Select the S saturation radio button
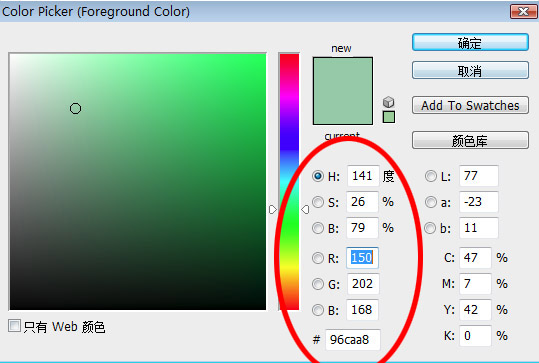 click(x=318, y=202)
